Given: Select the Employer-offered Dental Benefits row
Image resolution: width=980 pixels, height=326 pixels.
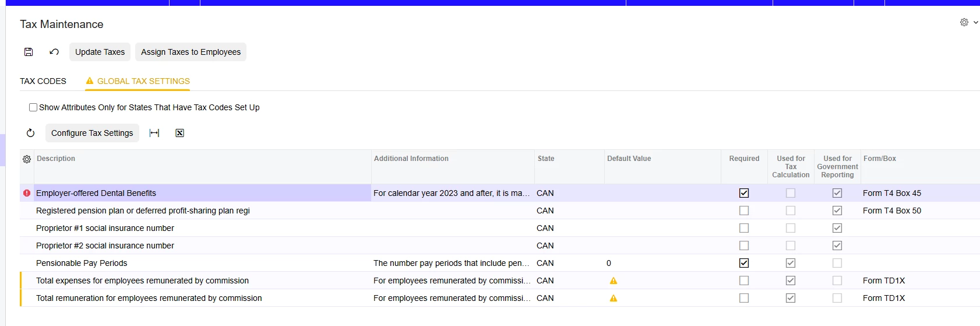Looking at the screenshot, I should pyautogui.click(x=500, y=193).
